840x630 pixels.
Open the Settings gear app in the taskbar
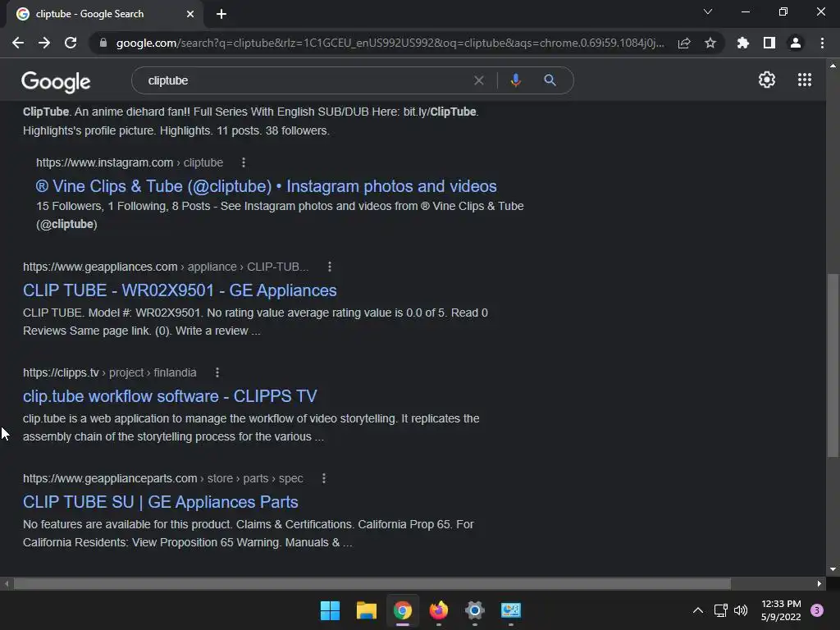pos(475,610)
